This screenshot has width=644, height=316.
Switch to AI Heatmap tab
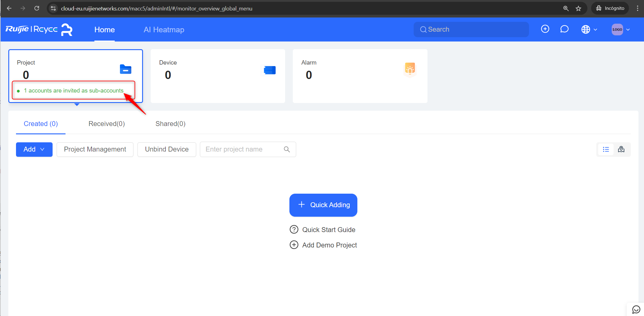pyautogui.click(x=164, y=30)
